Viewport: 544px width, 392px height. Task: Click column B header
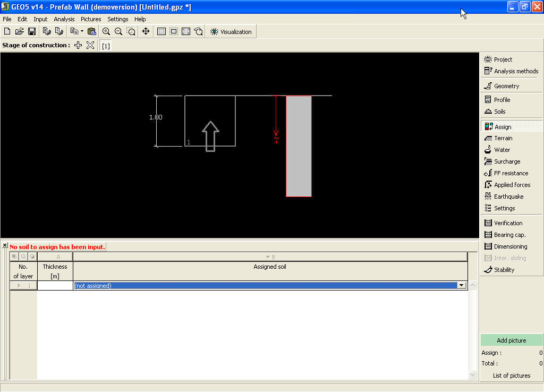tap(270, 257)
